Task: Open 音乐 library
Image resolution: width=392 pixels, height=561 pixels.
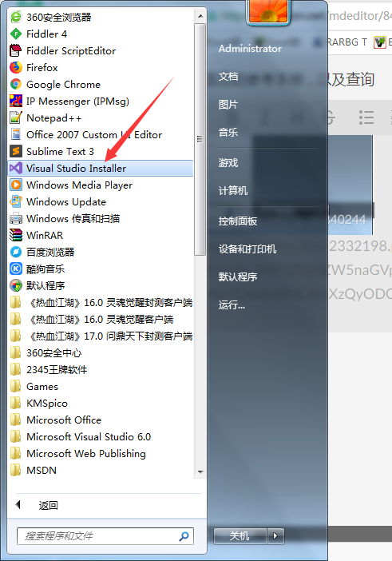Action: [x=228, y=133]
